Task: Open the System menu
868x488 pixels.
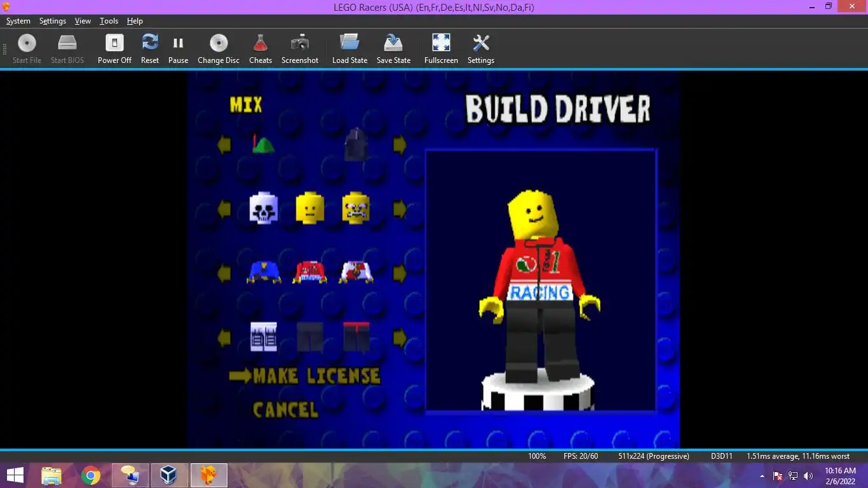Action: (x=18, y=21)
